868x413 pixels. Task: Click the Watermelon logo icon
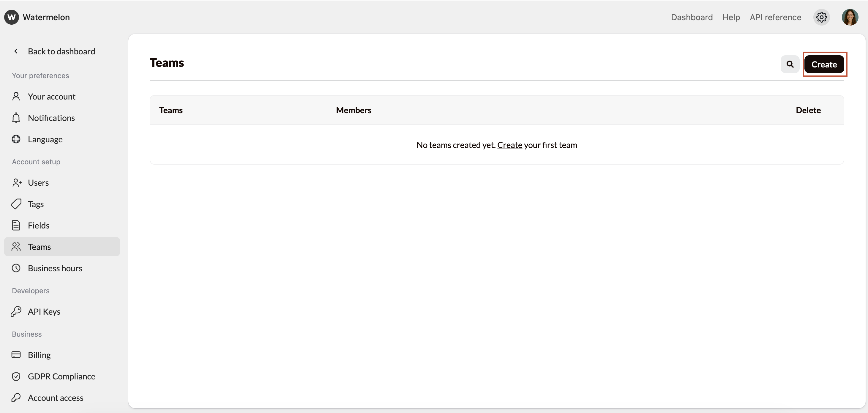[x=12, y=17]
